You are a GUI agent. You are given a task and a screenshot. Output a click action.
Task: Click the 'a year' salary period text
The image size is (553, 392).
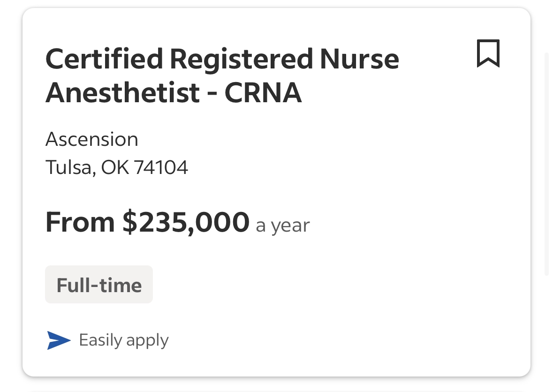point(283,225)
